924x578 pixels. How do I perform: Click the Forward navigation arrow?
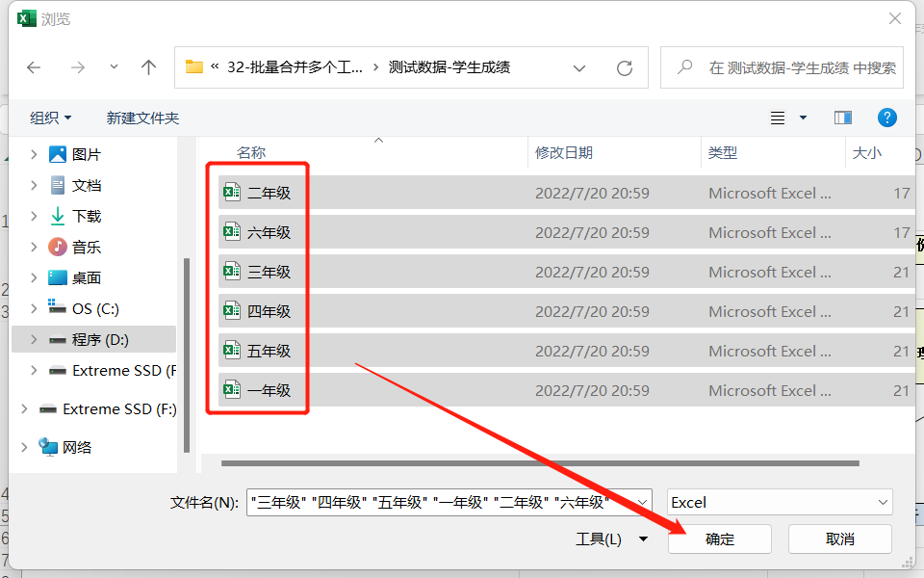click(78, 67)
